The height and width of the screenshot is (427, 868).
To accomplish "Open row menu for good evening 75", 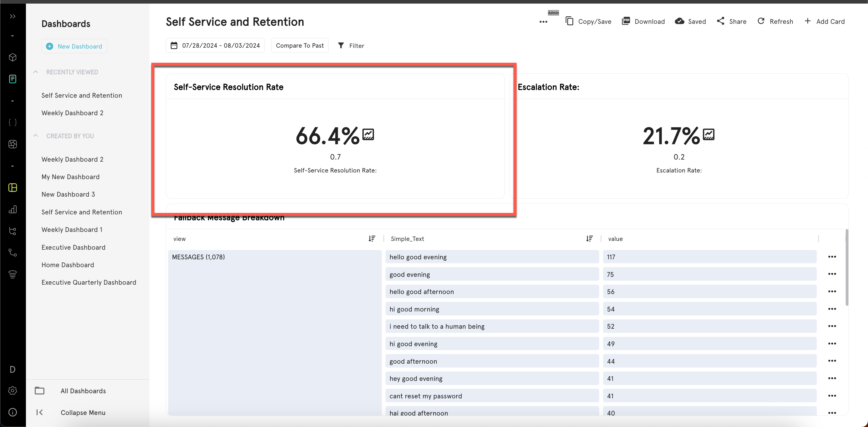I will coord(832,274).
